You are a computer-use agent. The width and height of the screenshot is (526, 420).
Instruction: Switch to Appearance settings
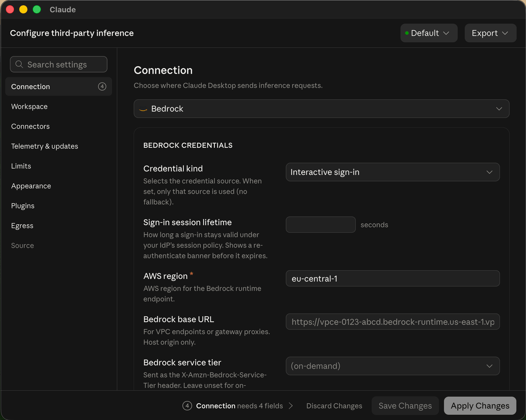[31, 186]
